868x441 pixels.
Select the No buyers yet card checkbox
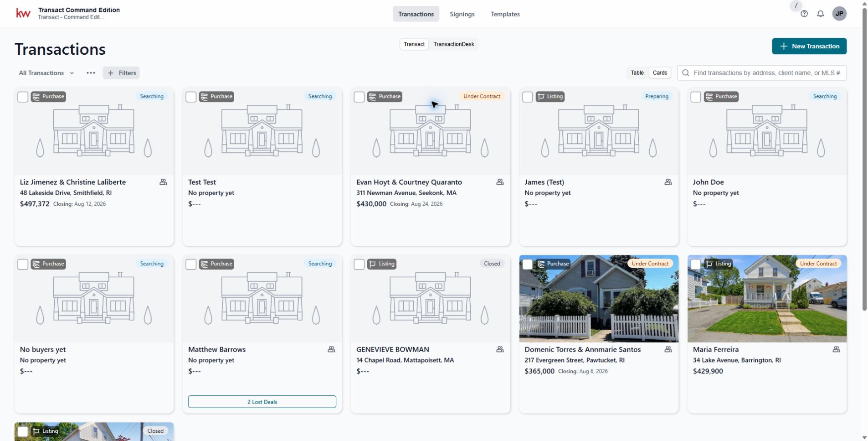point(23,265)
